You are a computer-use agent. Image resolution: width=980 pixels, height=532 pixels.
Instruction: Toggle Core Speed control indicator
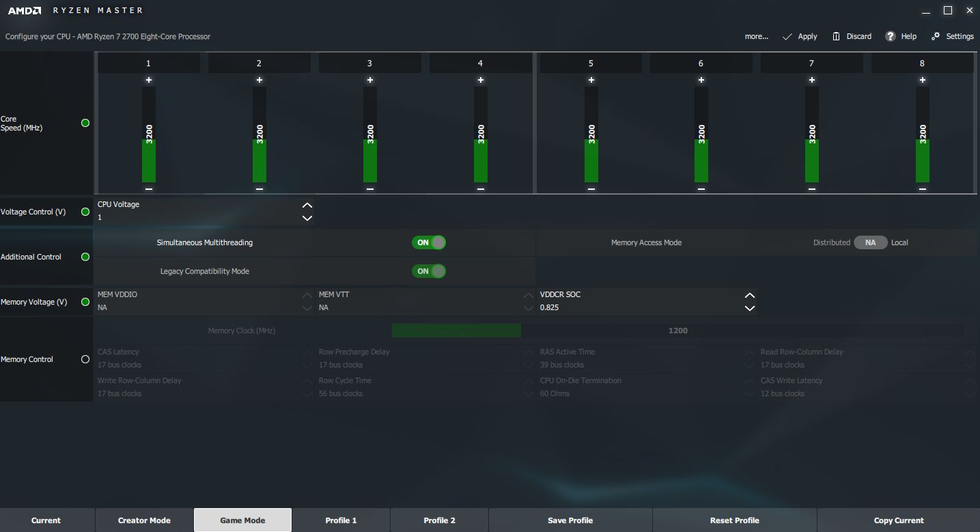click(85, 123)
